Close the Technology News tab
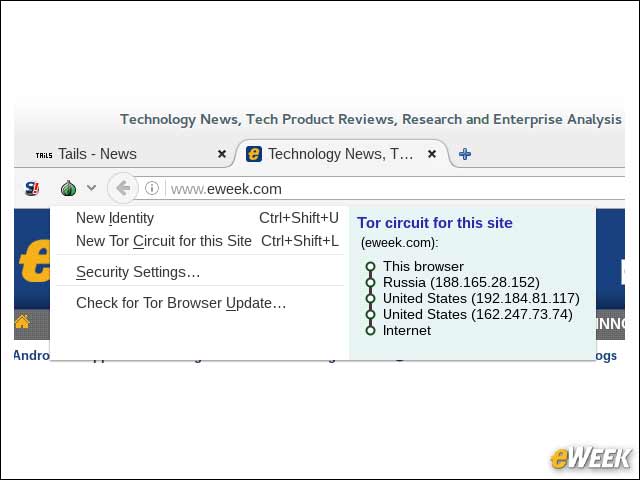640x480 pixels. click(x=432, y=154)
